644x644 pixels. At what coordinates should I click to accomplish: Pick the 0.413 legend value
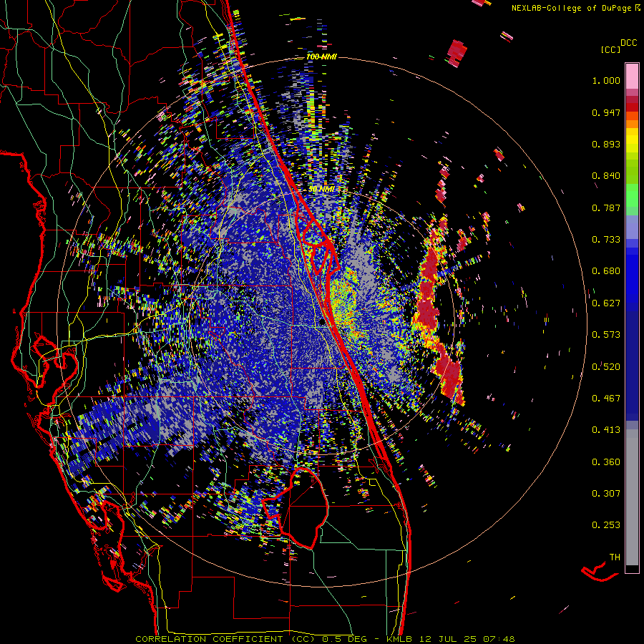click(x=606, y=430)
